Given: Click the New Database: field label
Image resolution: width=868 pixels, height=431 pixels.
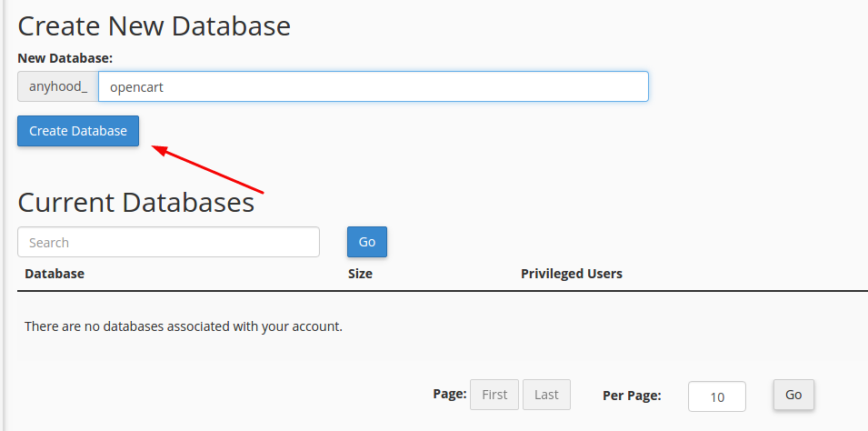Looking at the screenshot, I should [65, 58].
